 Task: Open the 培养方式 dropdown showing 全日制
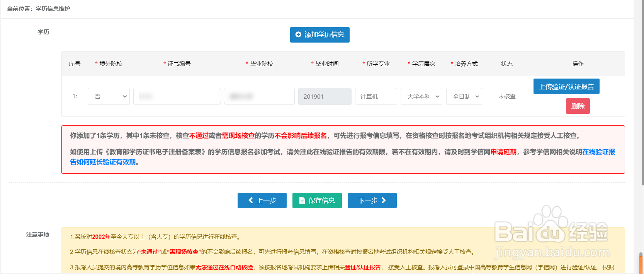pyautogui.click(x=464, y=96)
